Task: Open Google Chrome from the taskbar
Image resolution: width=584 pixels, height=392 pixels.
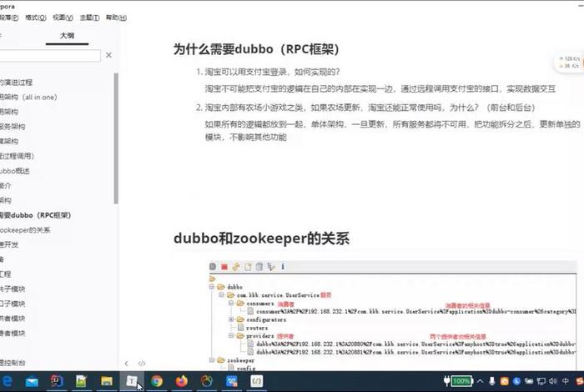Action: click(x=157, y=381)
